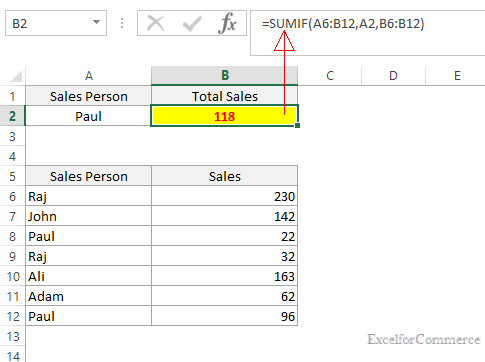Click the 'Total Sales' heading cell
485x362 pixels.
[x=224, y=96]
